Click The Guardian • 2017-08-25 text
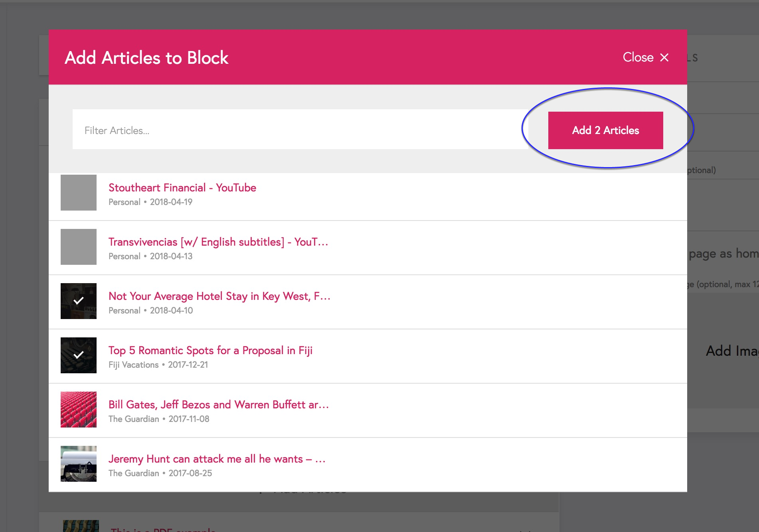The image size is (759, 532). coord(160,473)
